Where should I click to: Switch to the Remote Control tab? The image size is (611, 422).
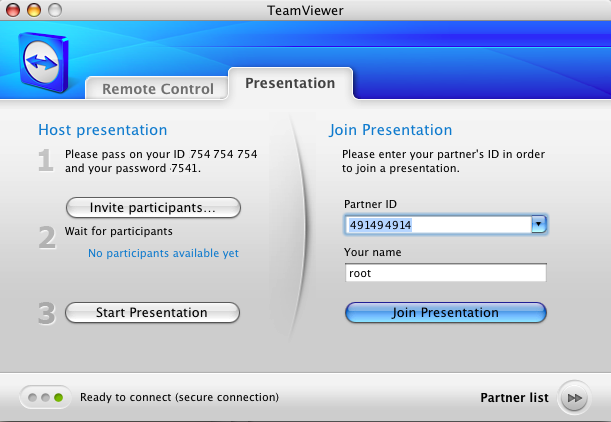(x=157, y=88)
